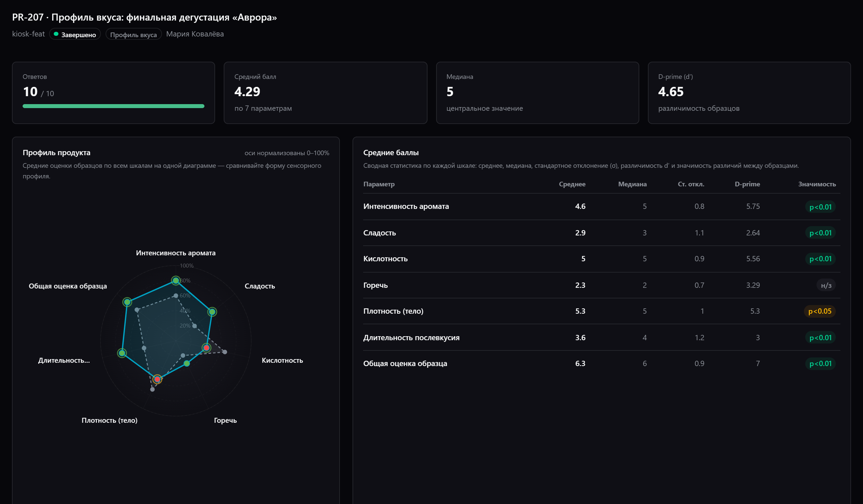Click the н/з badge in Горечь row
Viewport: 863px width, 504px height.
[826, 285]
